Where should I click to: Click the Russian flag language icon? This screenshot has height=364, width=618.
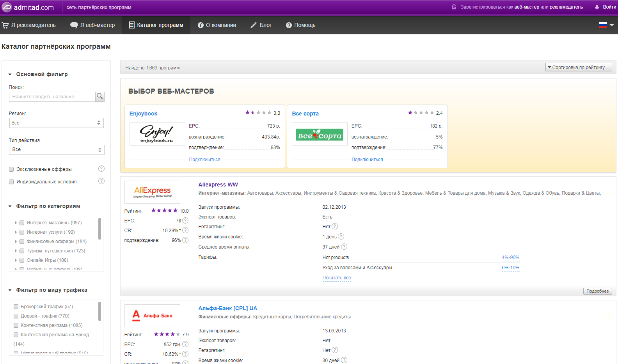[603, 25]
